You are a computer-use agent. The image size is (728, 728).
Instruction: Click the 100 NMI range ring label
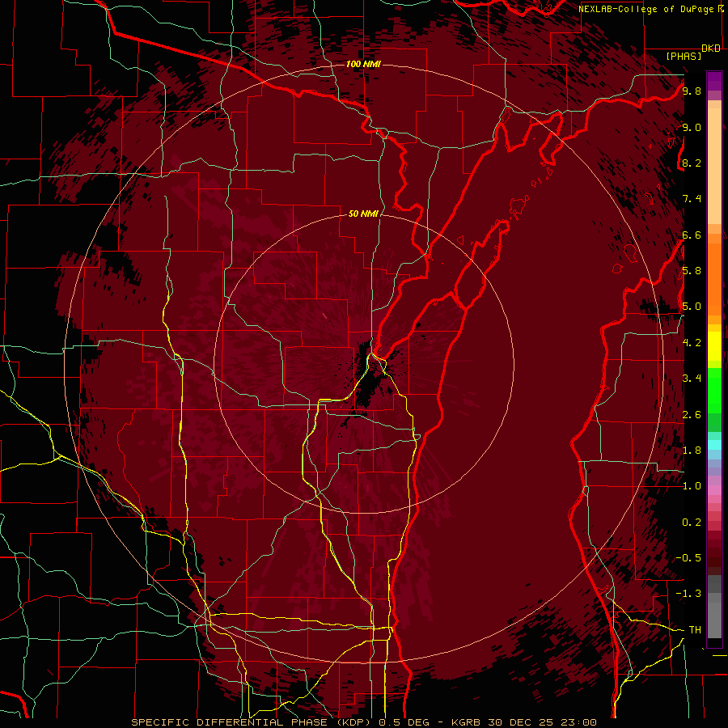[363, 64]
